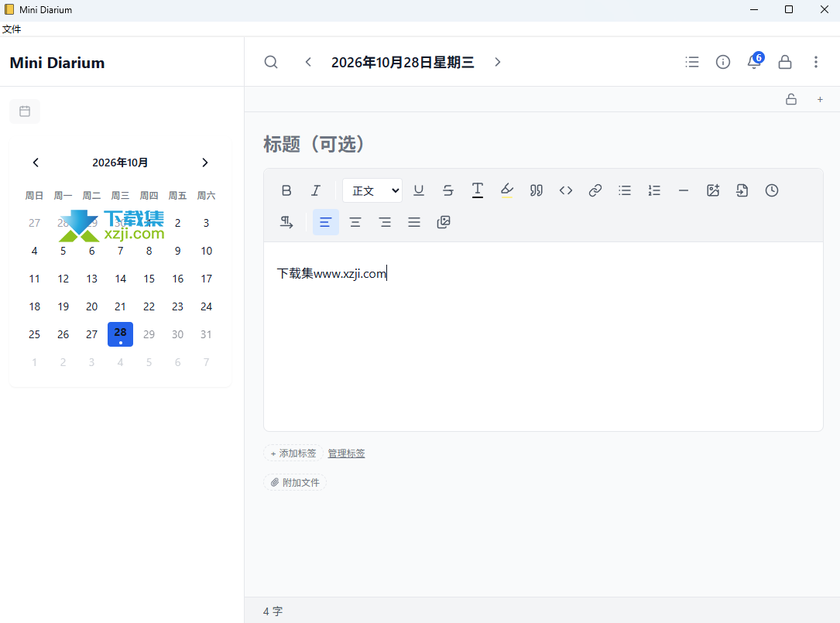
Task: Toggle strikethrough formatting
Action: pos(448,190)
